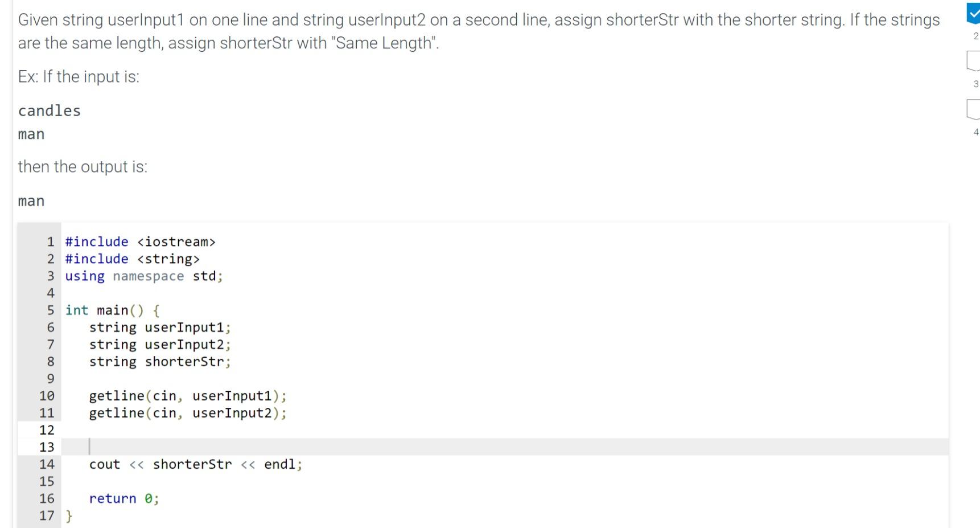The width and height of the screenshot is (980, 528).
Task: Click the string shorterStr declaration
Action: point(160,362)
